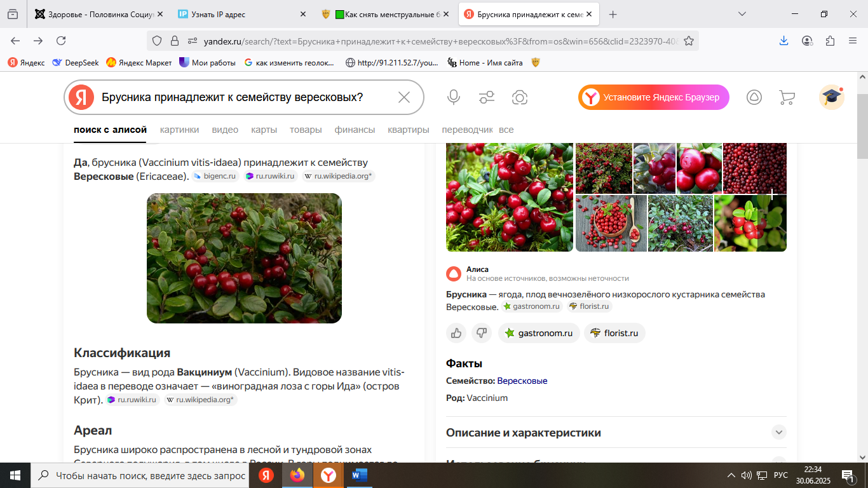The width and height of the screenshot is (868, 488).
Task: Open Firefox downloads arrow icon
Action: [783, 41]
